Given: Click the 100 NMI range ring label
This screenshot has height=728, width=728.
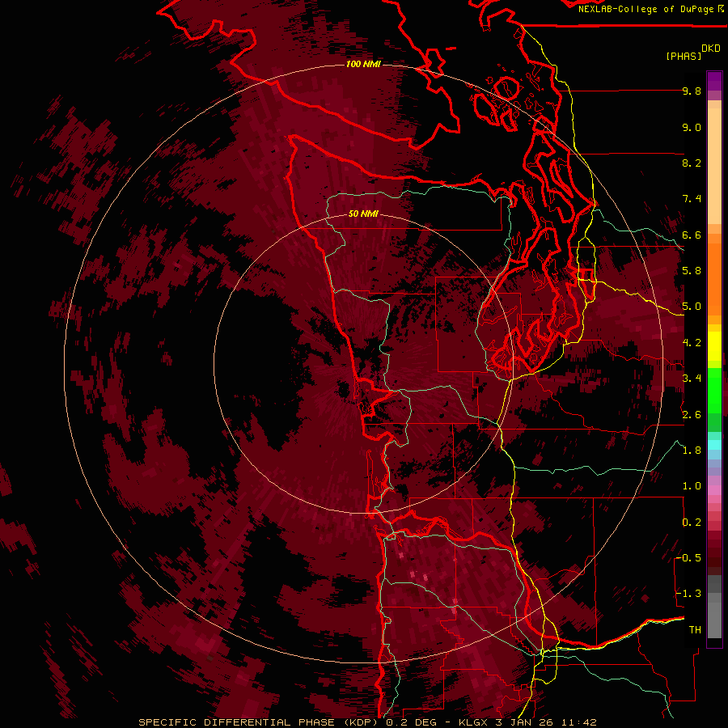Looking at the screenshot, I should click(x=363, y=64).
